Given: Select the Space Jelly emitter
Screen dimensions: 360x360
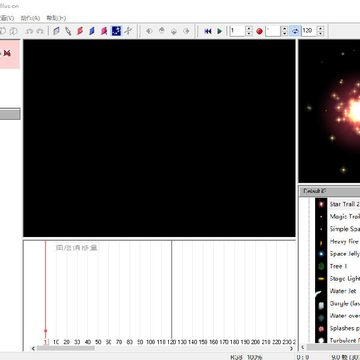Looking at the screenshot, I should 345,254.
